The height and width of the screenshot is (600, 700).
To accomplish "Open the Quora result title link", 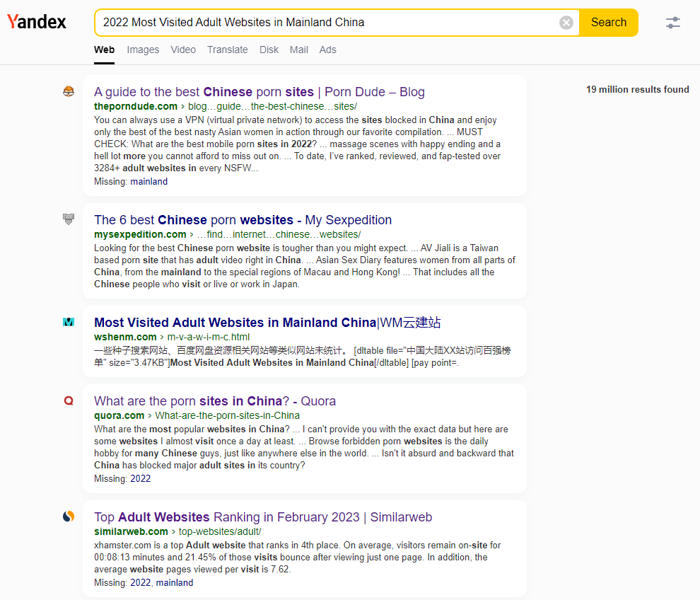I will 215,400.
